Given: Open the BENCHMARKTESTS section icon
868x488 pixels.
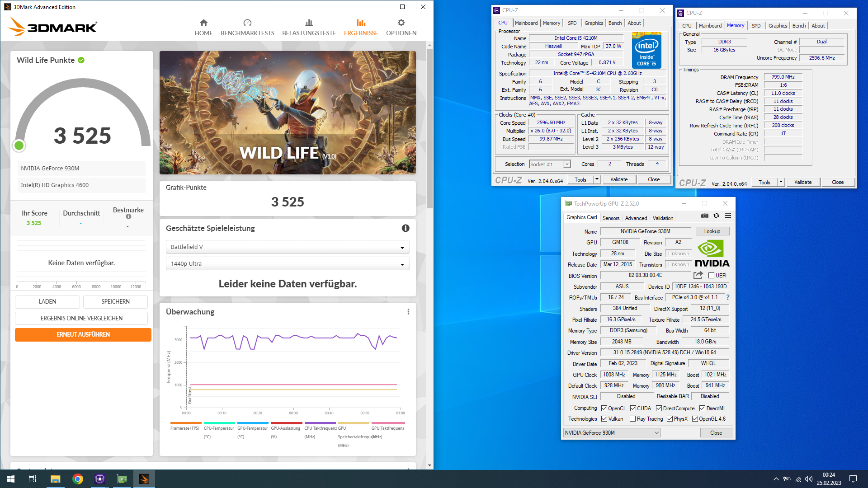Looking at the screenshot, I should pyautogui.click(x=247, y=23).
